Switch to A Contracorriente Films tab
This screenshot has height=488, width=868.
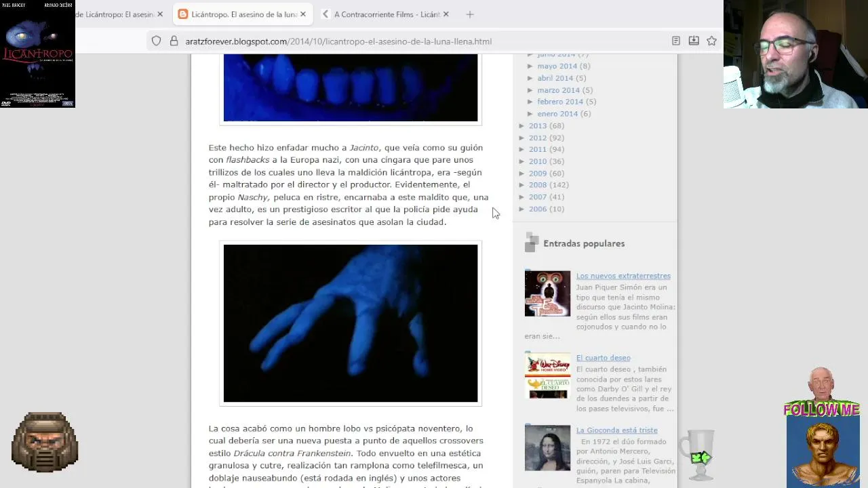click(386, 14)
